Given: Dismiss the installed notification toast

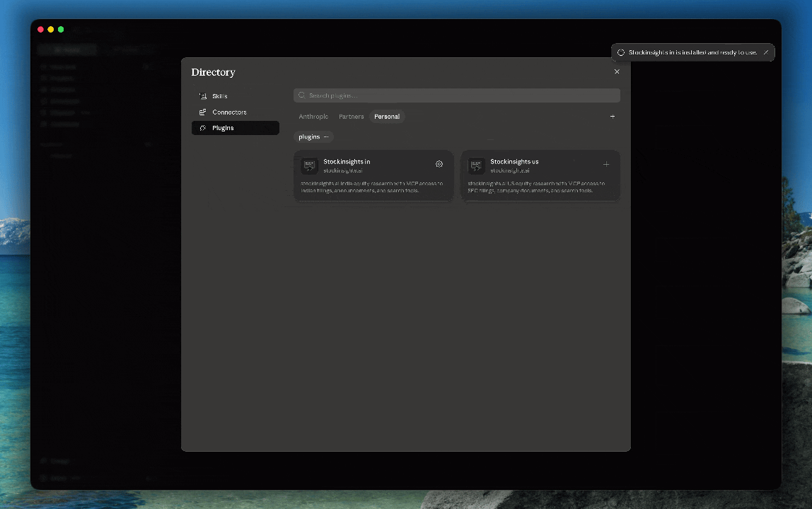Looking at the screenshot, I should click(x=766, y=52).
